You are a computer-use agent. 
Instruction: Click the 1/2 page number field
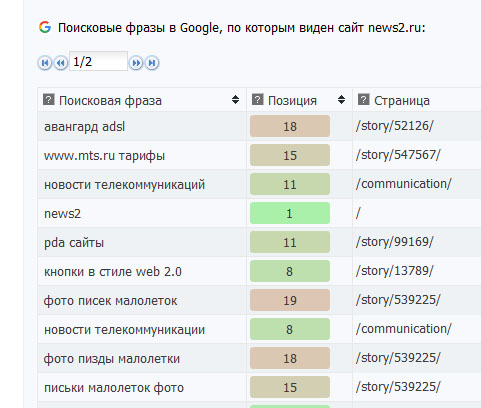98,61
